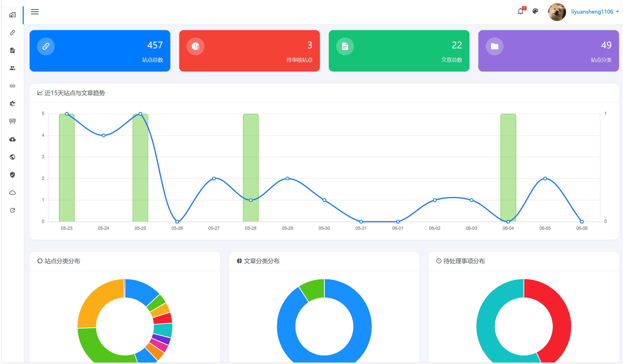623x364 pixels.
Task: Select the settings gear icon in sidebar
Action: click(x=12, y=104)
